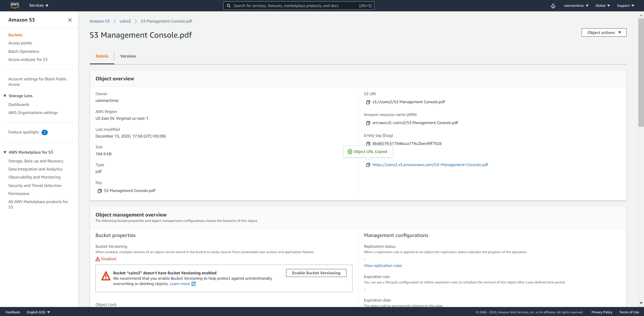Copy the Object URL icon

click(368, 165)
